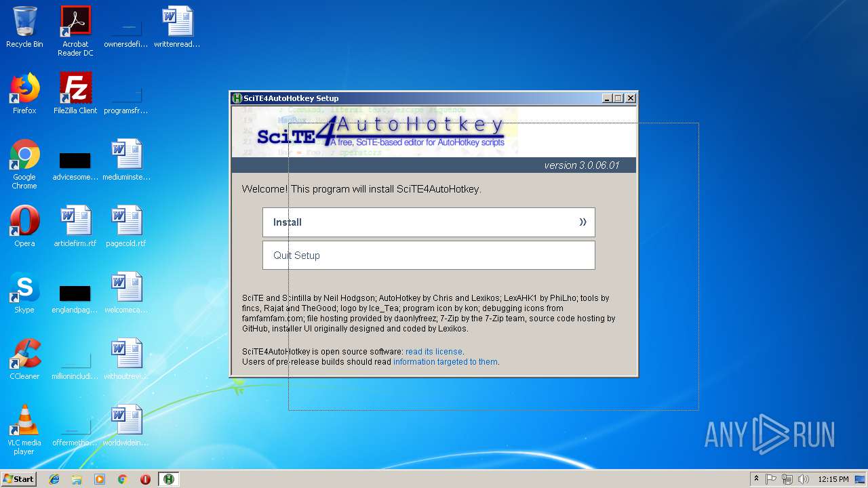The width and height of the screenshot is (868, 488).
Task: Click the Quit Setup button
Action: (429, 256)
